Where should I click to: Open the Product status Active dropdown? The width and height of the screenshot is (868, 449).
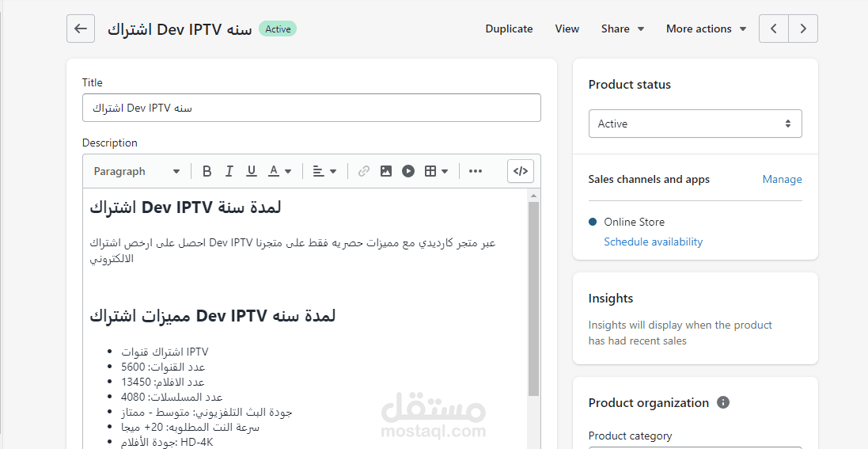(x=695, y=124)
